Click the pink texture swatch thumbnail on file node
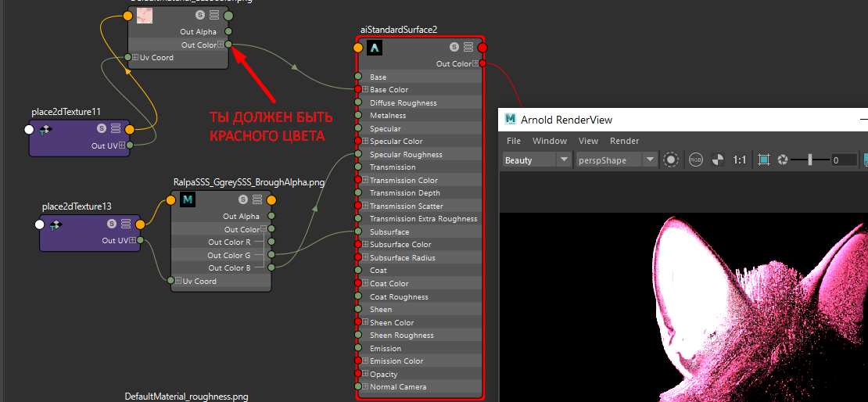Screen dimensions: 868x402 pyautogui.click(x=145, y=16)
